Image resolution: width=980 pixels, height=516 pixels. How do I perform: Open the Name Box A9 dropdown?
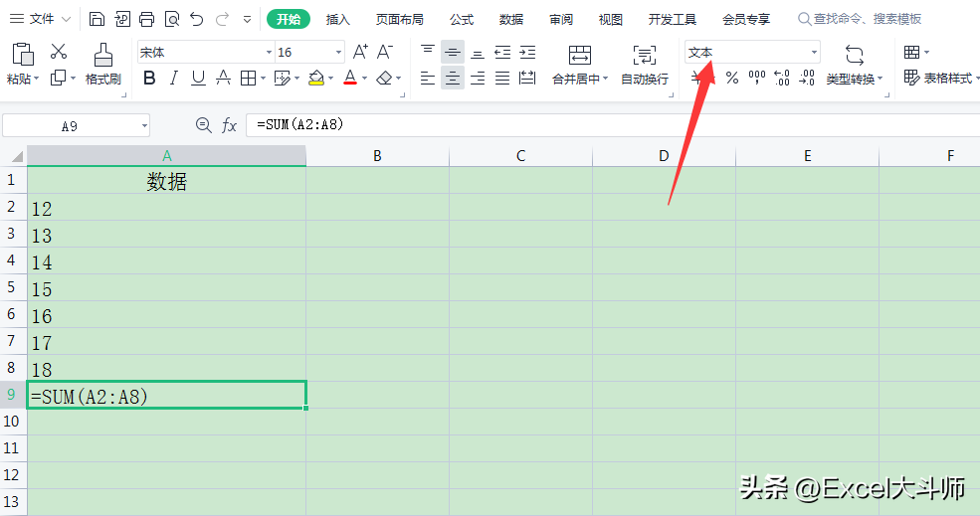click(144, 125)
